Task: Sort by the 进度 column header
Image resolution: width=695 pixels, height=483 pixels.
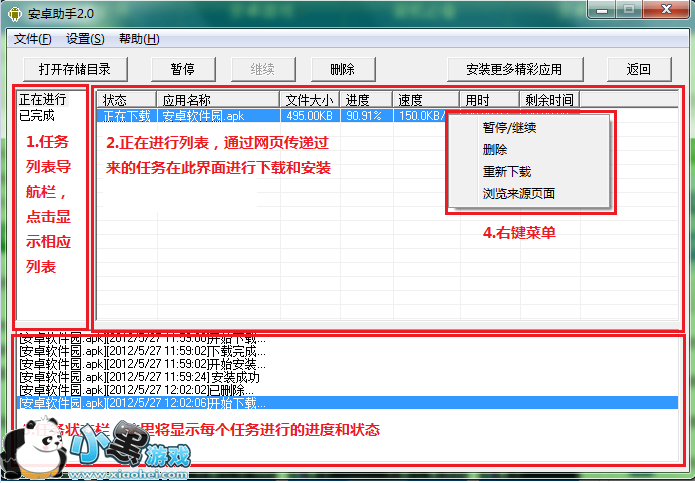Action: pyautogui.click(x=366, y=100)
